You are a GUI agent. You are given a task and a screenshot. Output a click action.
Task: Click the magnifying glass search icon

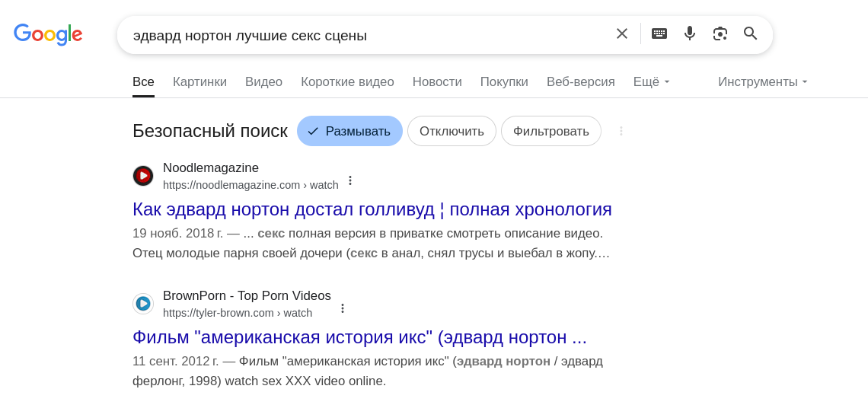pos(750,33)
